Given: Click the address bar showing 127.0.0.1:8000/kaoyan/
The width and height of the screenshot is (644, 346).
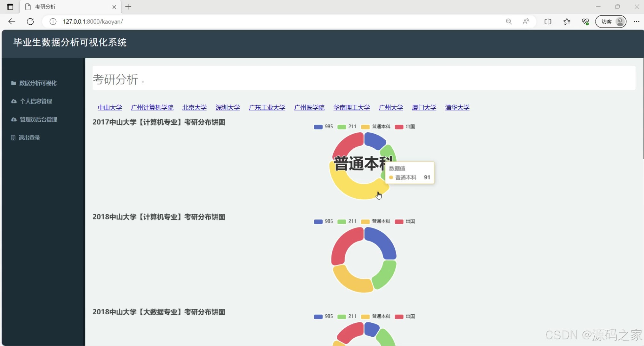Looking at the screenshot, I should coord(93,21).
